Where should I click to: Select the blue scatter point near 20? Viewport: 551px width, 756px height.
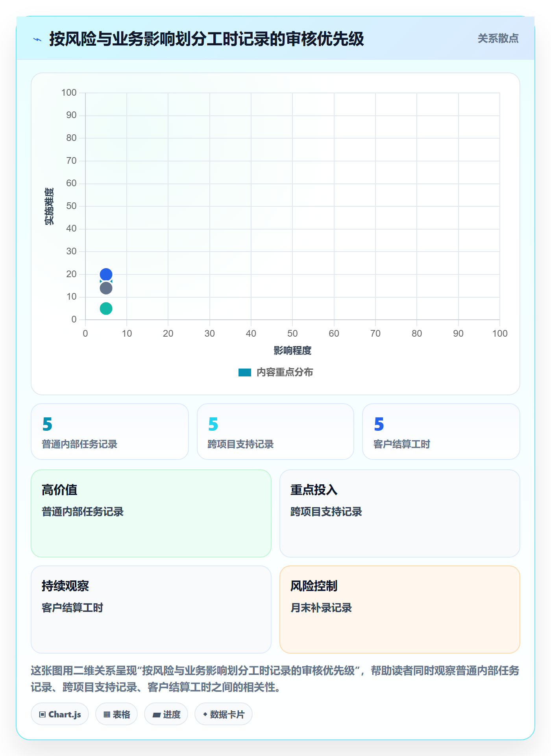pos(106,274)
